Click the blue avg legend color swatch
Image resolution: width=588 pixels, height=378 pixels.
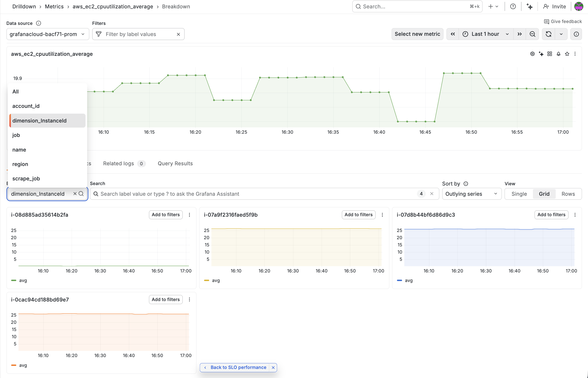[x=400, y=280]
